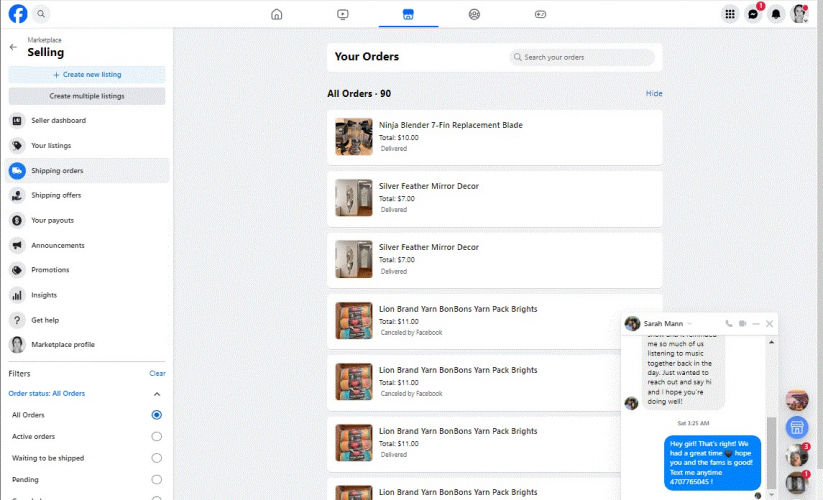
Task: Clear the filters
Action: coord(157,374)
